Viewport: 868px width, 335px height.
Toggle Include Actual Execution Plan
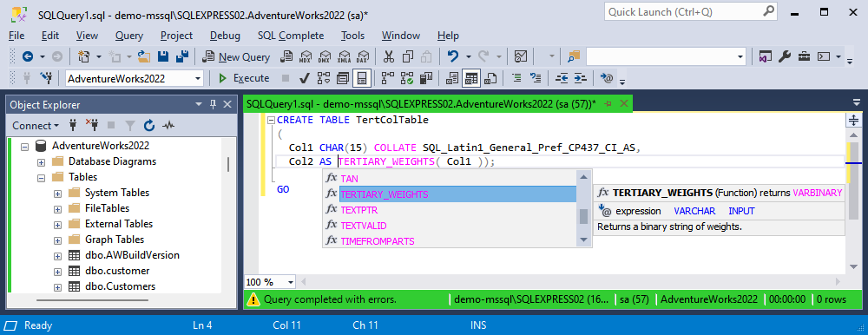387,78
